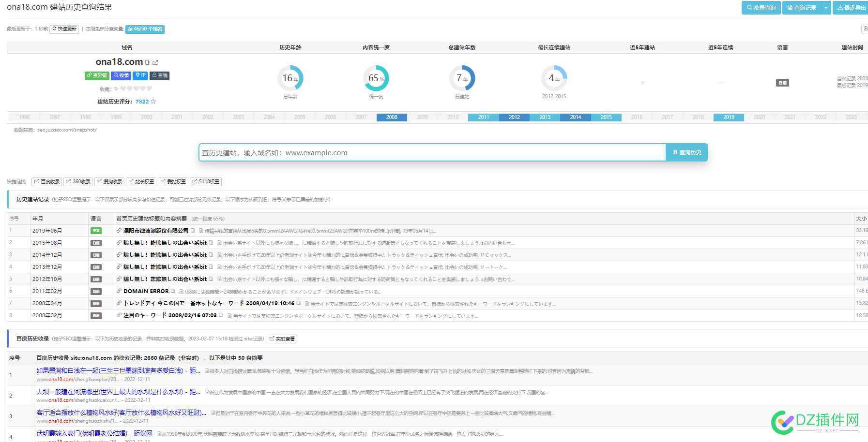Click the purple 收录 index search button
The height and width of the screenshot is (442, 868).
[121, 75]
